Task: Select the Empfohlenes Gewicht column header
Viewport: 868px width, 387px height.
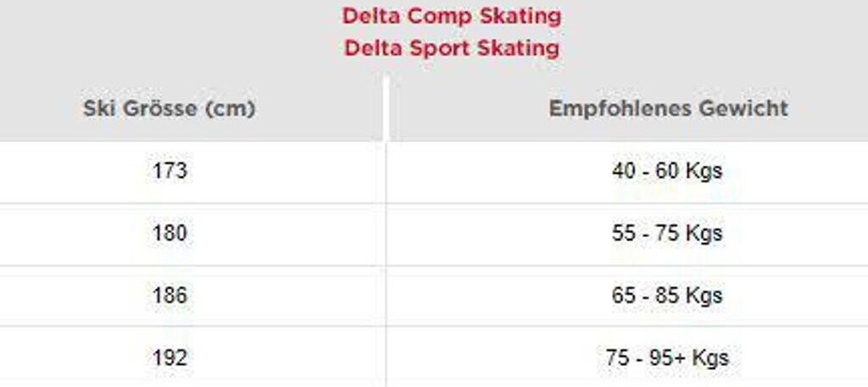Action: click(668, 108)
